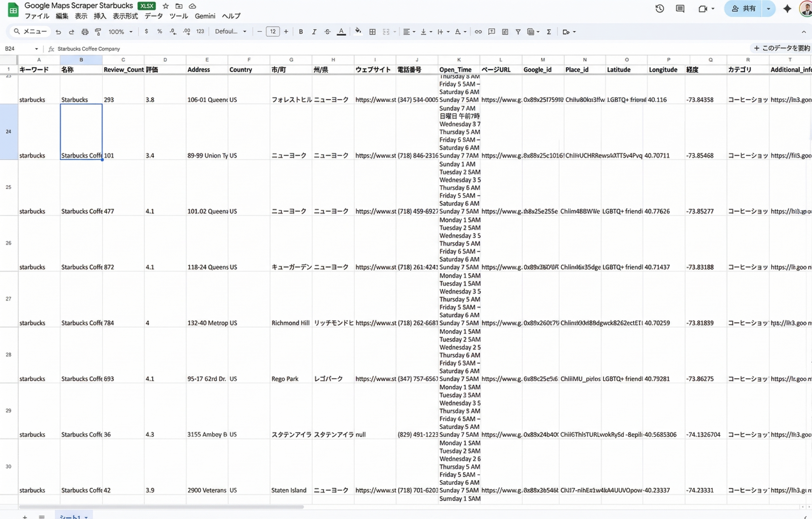Viewport: 812px width, 519px height.
Task: Open the データ menu
Action: pyautogui.click(x=154, y=16)
